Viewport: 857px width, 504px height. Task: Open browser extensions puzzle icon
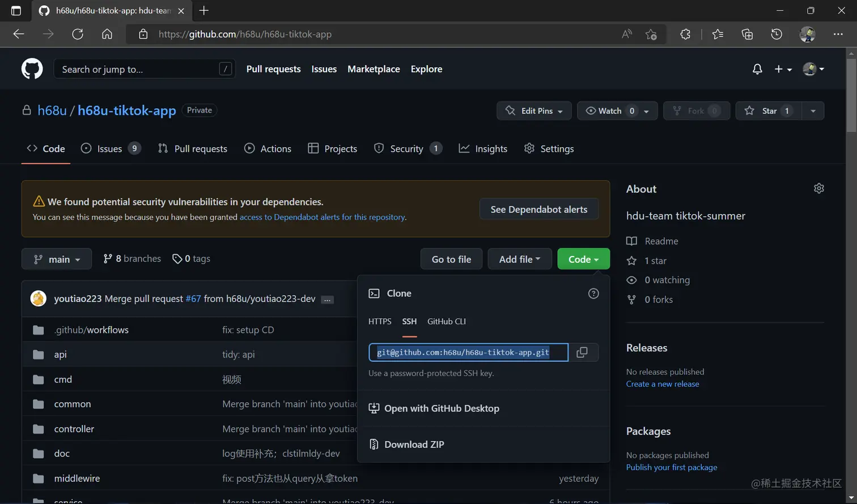click(685, 34)
